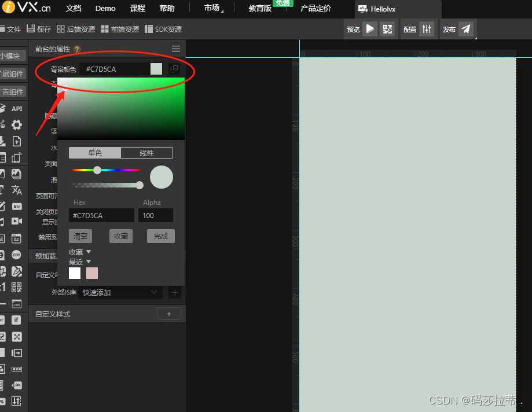The height and width of the screenshot is (412, 532).
Task: Add the file upload component icon
Action: click(x=17, y=141)
